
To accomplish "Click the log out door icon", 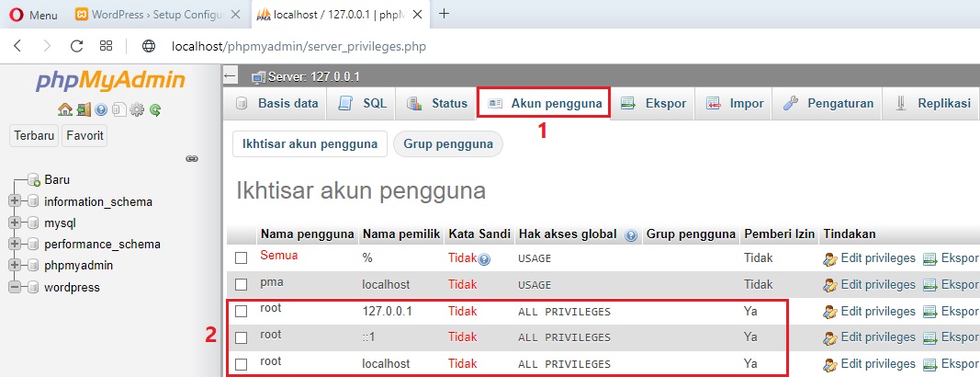I will [x=84, y=110].
